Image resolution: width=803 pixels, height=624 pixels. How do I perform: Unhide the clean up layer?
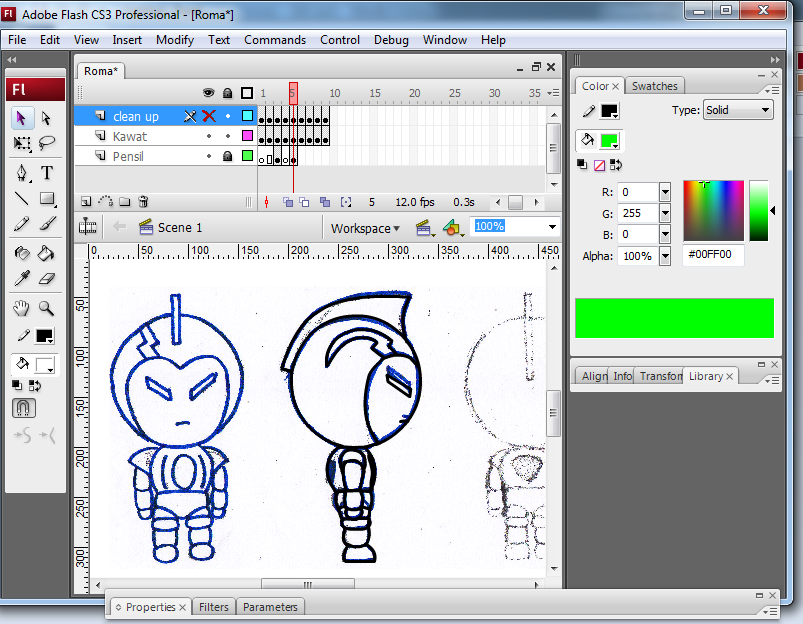[208, 116]
